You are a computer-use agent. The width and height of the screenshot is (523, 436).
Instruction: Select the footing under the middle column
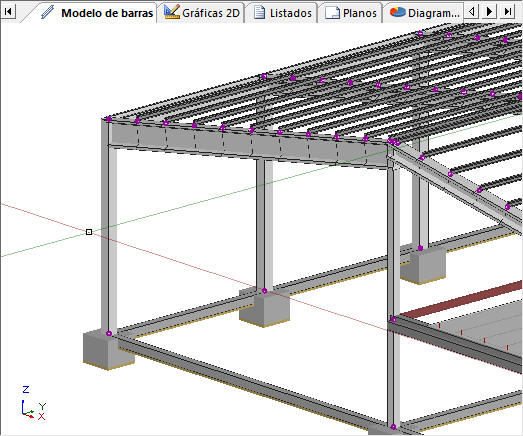265,309
